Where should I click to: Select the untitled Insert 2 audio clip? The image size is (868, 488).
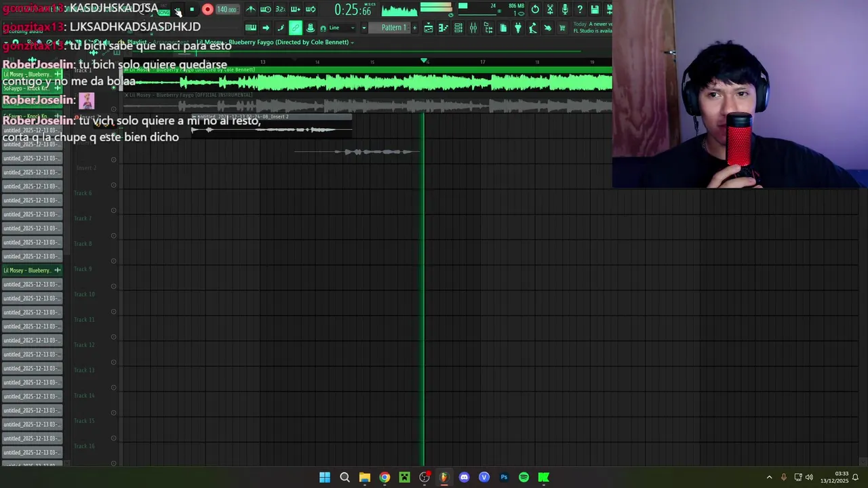(271, 126)
